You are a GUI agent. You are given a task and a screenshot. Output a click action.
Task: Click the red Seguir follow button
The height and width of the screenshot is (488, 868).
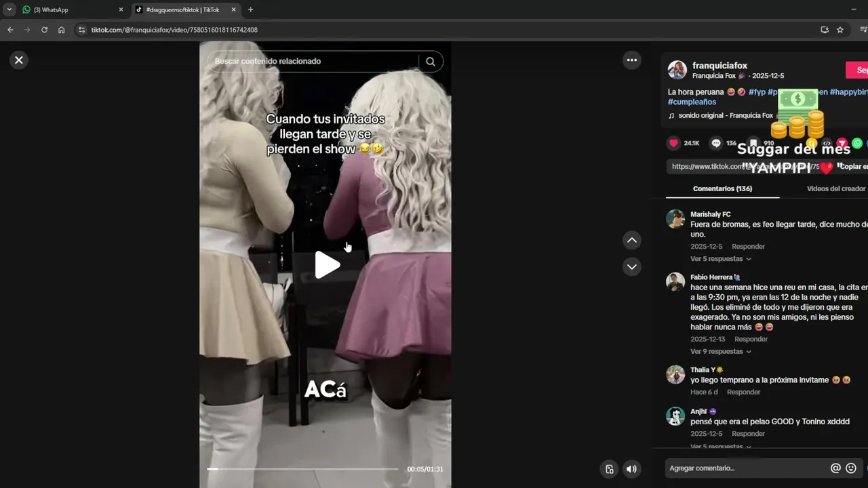(857, 70)
